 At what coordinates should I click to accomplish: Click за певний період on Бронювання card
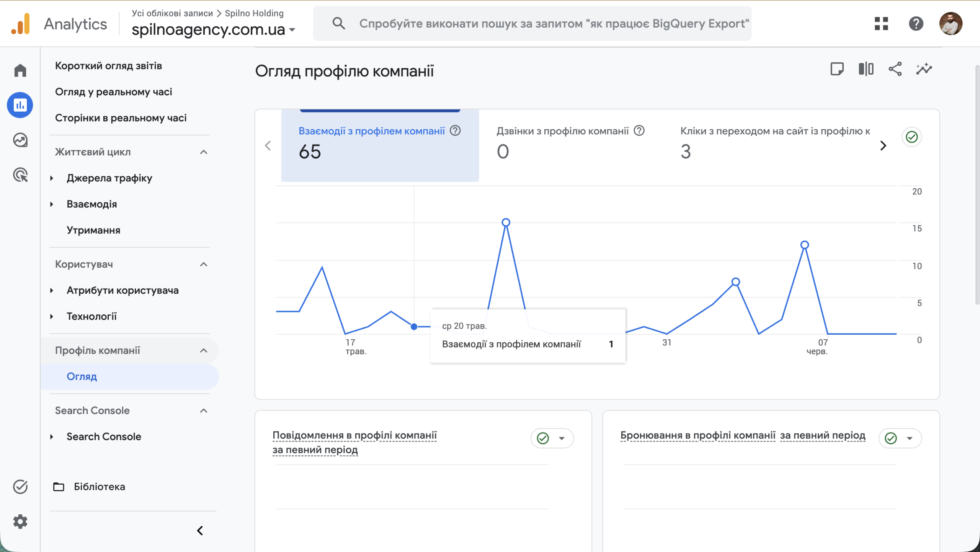click(823, 435)
